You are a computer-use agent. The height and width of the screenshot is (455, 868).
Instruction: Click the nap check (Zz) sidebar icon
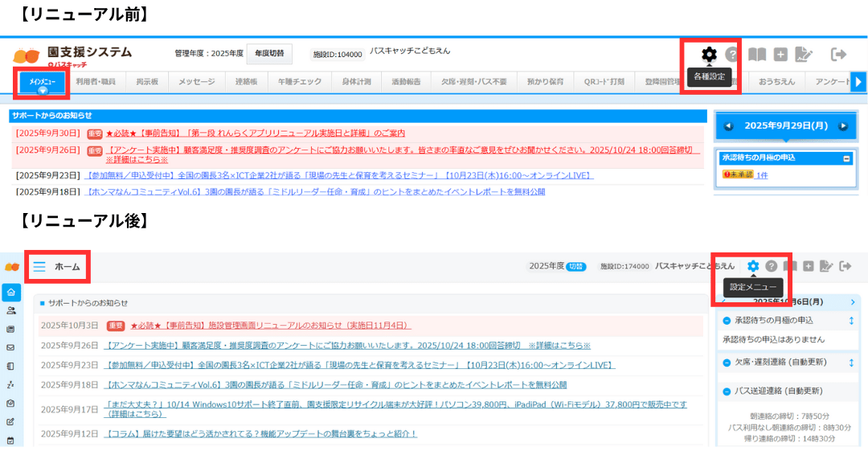tap(11, 385)
